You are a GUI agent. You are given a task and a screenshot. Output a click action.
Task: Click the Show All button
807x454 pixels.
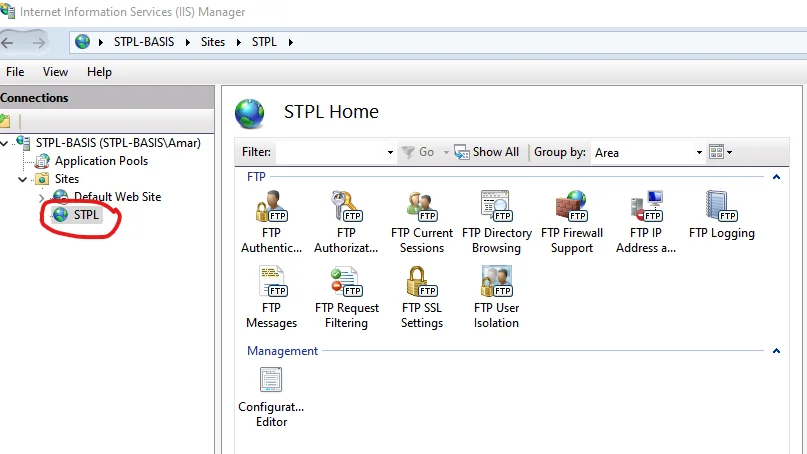(x=487, y=152)
